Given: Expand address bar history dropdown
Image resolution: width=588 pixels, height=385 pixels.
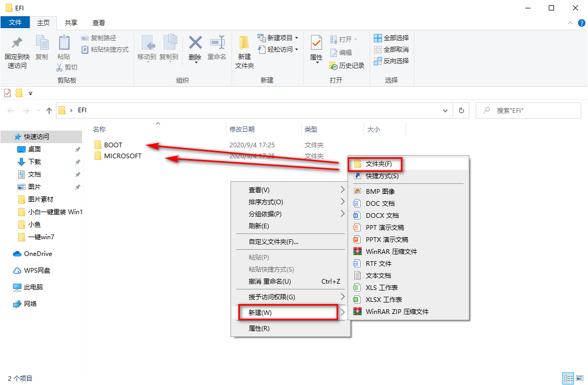Looking at the screenshot, I should click(x=445, y=111).
